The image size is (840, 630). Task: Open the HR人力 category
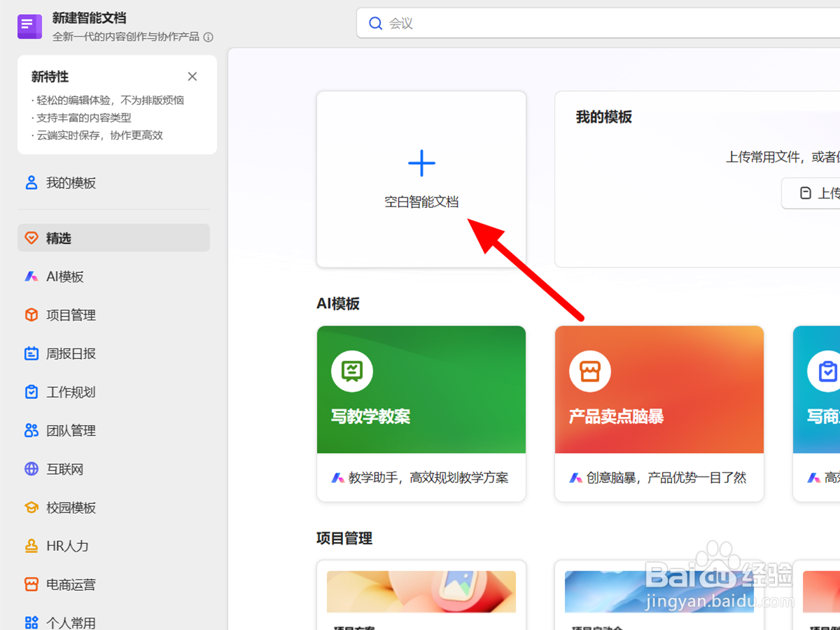[x=113, y=546]
